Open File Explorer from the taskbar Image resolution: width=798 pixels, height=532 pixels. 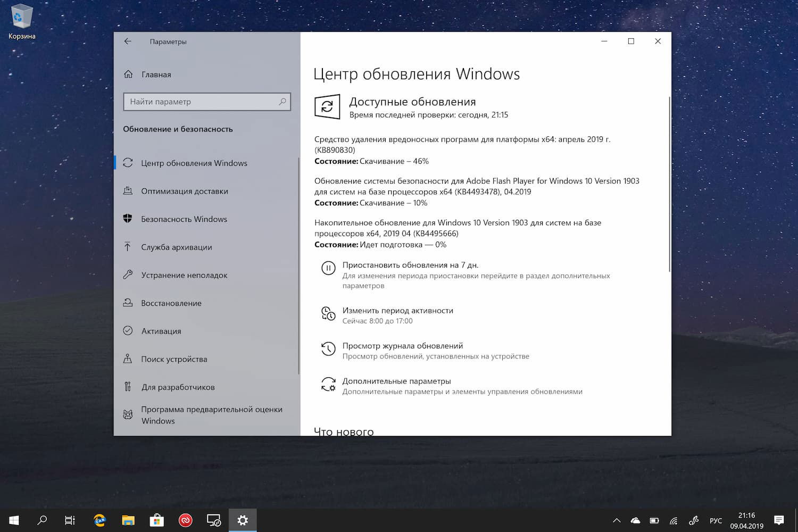click(128, 520)
